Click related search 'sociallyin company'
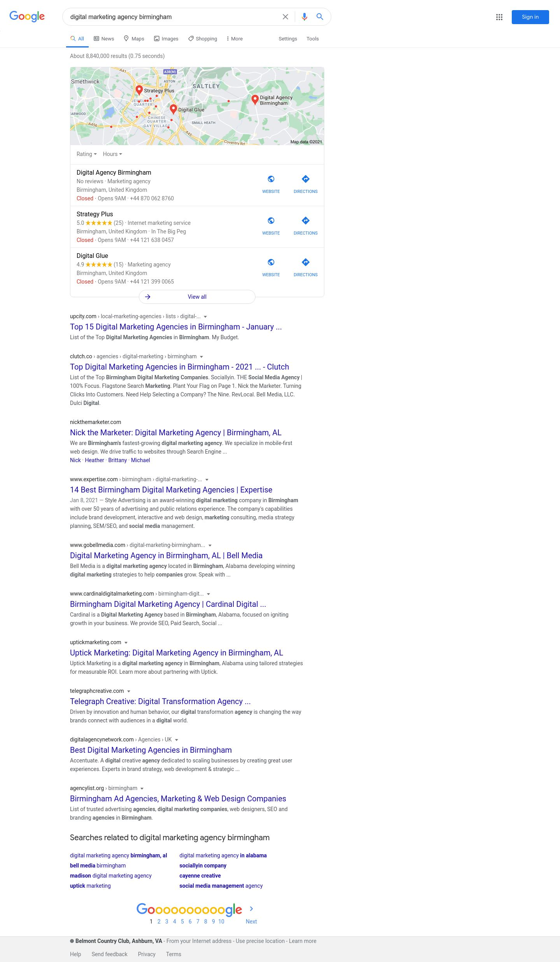The width and height of the screenshot is (560, 962). [x=203, y=866]
